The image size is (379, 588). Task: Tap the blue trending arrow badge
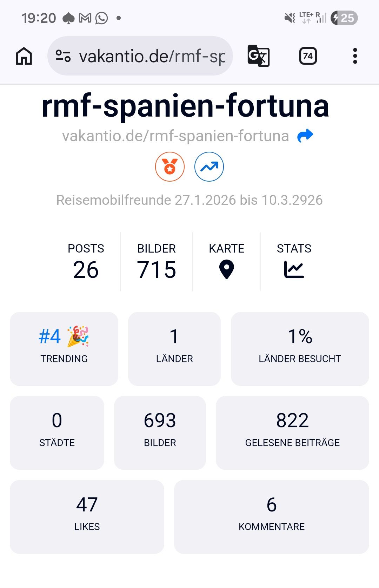(x=209, y=166)
